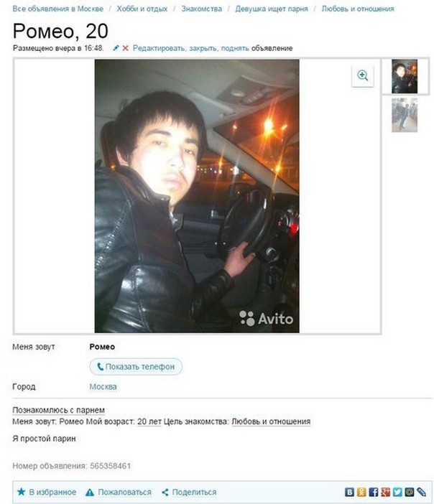Open 'Девушка ищет парня' breadcrumb
The height and width of the screenshot is (504, 434).
pos(272,9)
